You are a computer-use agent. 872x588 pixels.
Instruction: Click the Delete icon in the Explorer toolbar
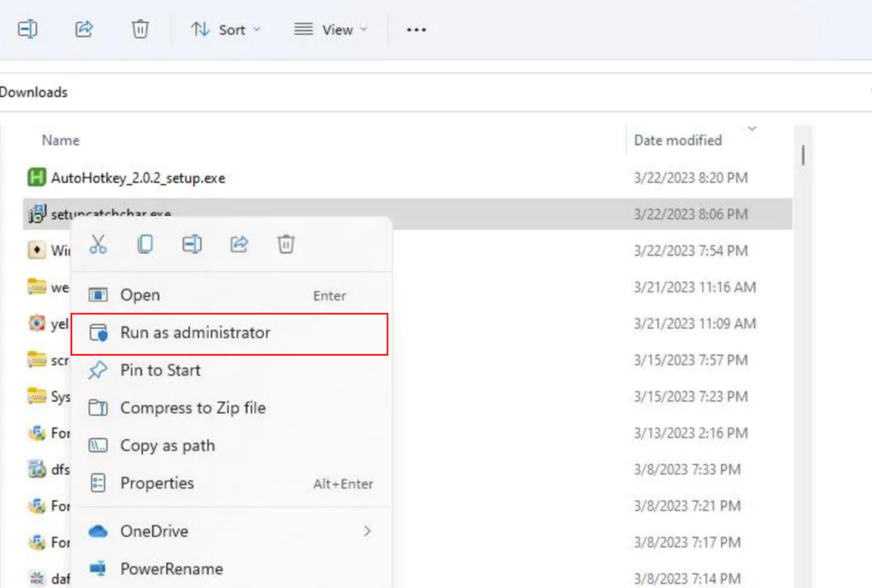coord(139,29)
